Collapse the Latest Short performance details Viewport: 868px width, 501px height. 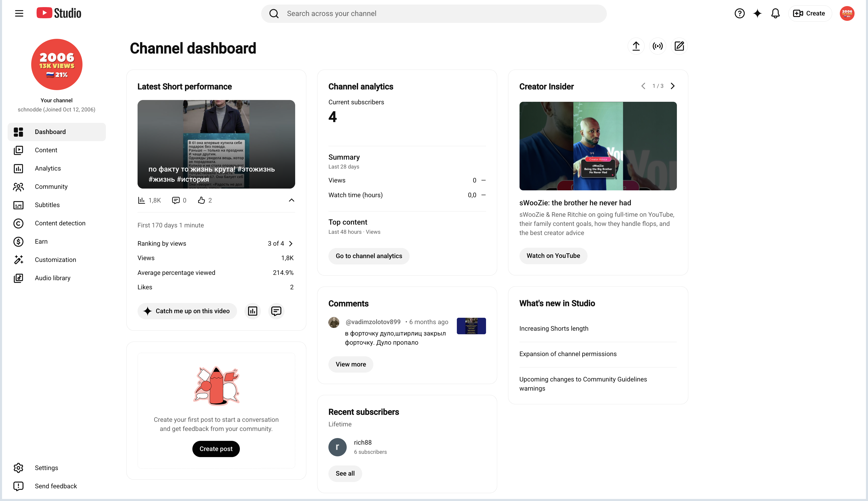click(x=291, y=200)
